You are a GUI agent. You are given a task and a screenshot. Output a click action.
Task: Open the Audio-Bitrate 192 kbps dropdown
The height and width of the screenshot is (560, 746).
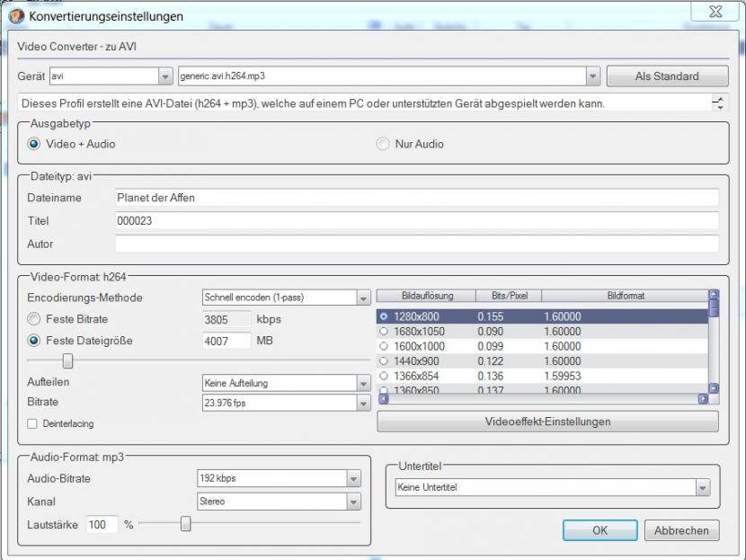pos(353,479)
